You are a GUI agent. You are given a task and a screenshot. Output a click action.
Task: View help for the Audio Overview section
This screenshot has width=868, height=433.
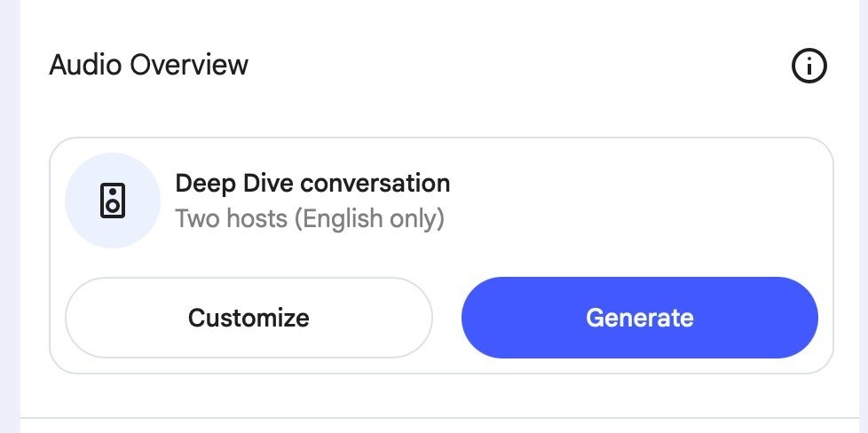[809, 66]
